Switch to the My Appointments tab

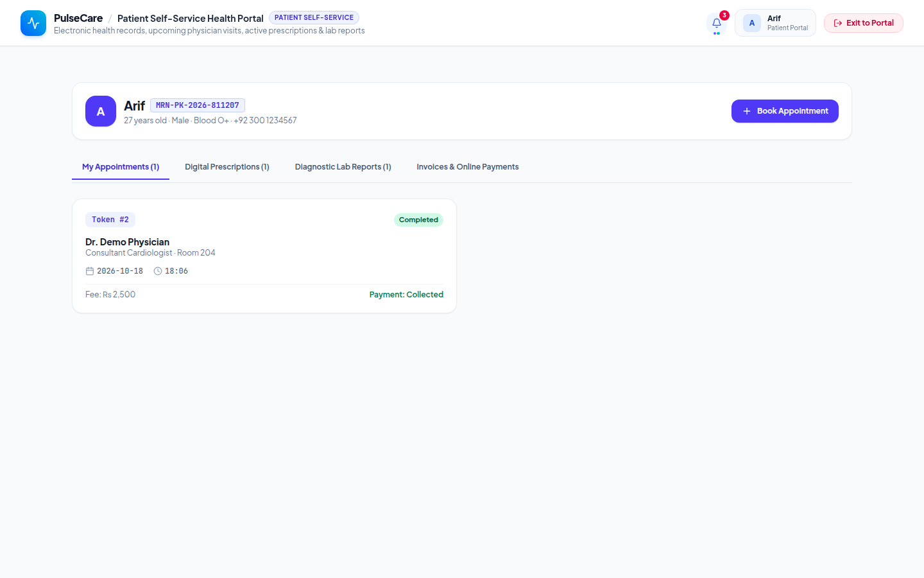point(121,167)
